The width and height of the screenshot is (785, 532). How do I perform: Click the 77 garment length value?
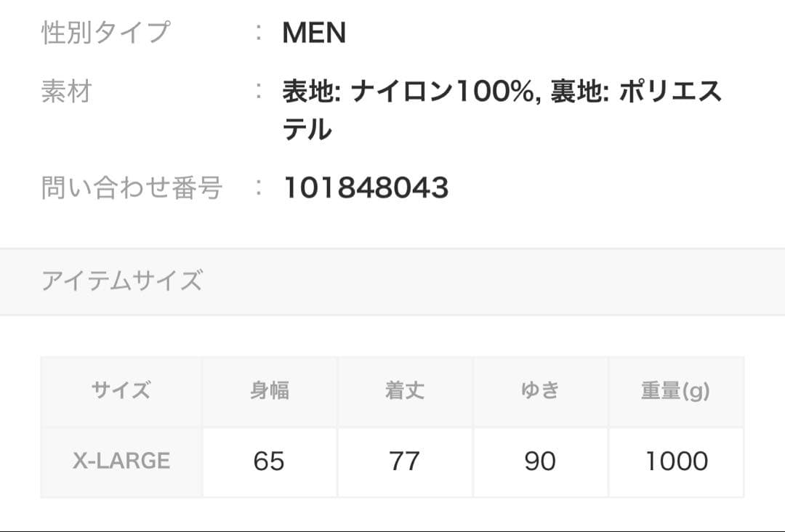tap(405, 461)
